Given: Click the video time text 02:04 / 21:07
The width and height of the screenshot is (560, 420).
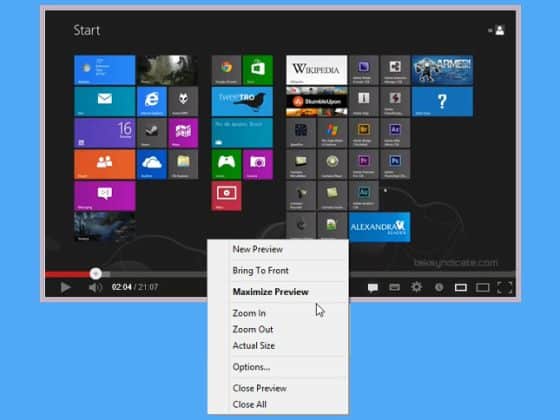Looking at the screenshot, I should [x=135, y=287].
